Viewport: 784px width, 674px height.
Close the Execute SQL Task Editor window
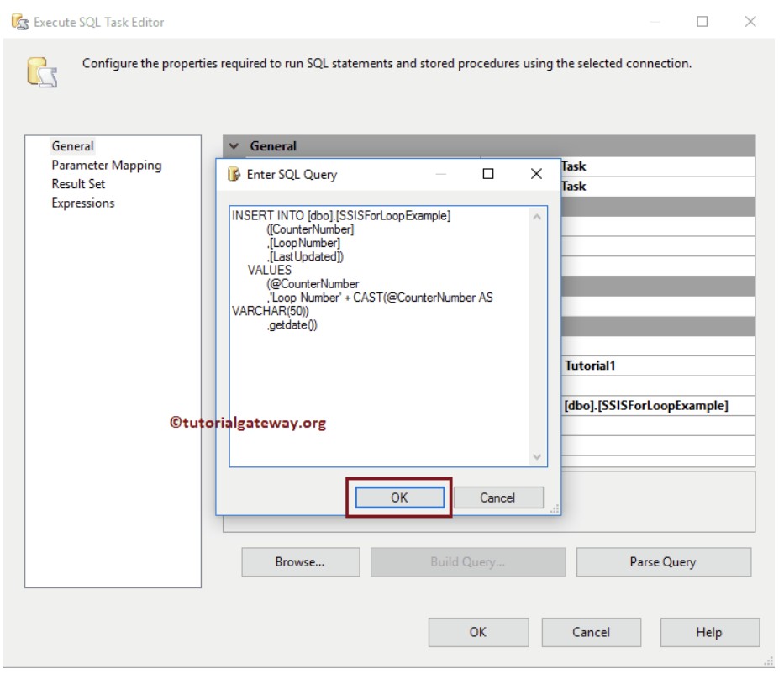(750, 22)
